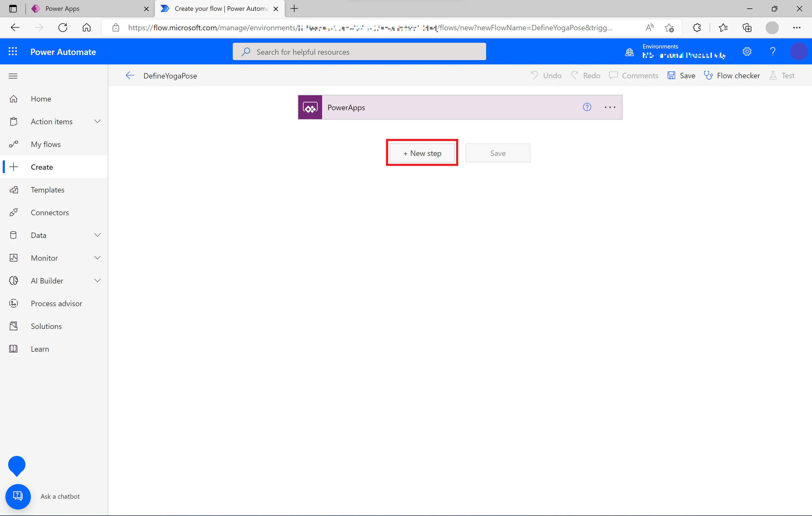Select Create in sidebar

click(54, 167)
